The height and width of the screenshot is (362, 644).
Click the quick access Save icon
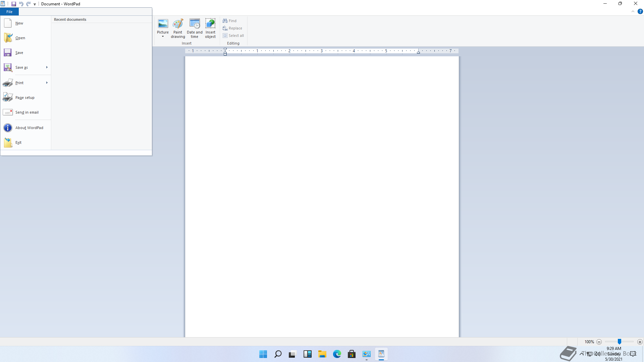[x=14, y=4]
